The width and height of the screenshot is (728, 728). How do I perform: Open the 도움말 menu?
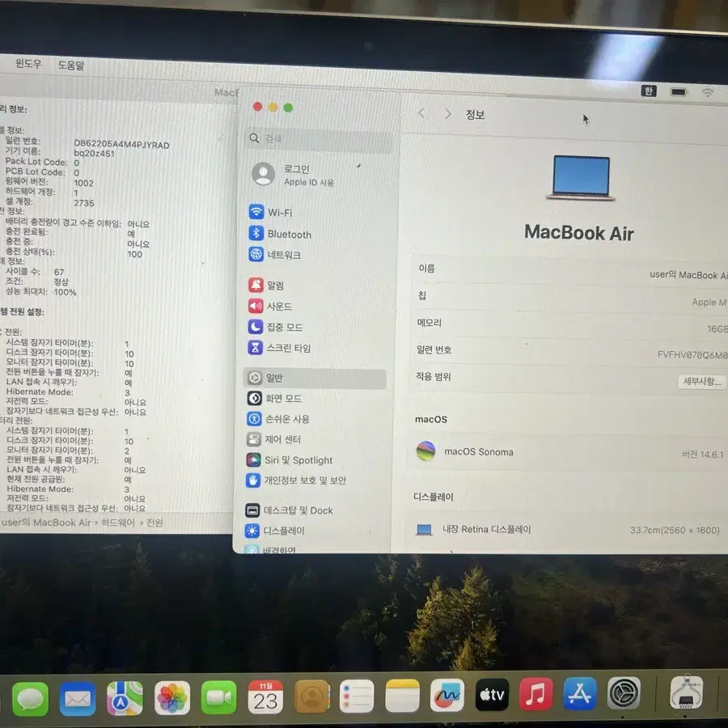click(x=71, y=65)
